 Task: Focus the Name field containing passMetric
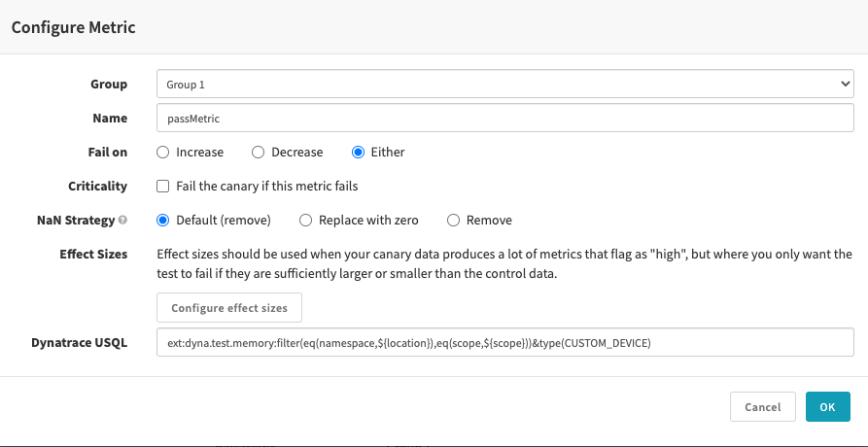click(504, 119)
